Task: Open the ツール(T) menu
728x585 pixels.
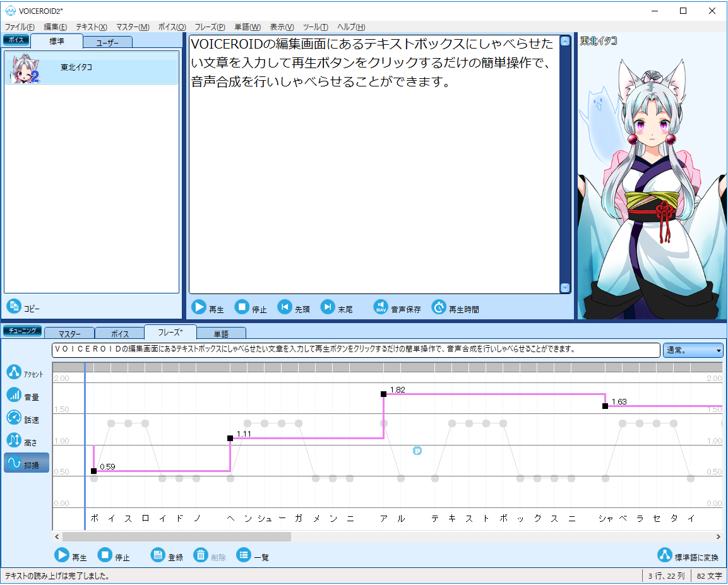Action: 315,27
